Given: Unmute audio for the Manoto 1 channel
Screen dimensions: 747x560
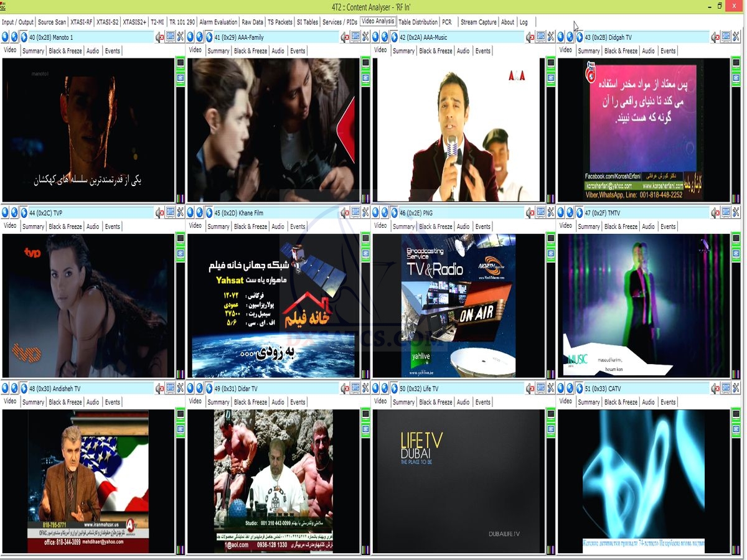Looking at the screenshot, I should [x=159, y=37].
